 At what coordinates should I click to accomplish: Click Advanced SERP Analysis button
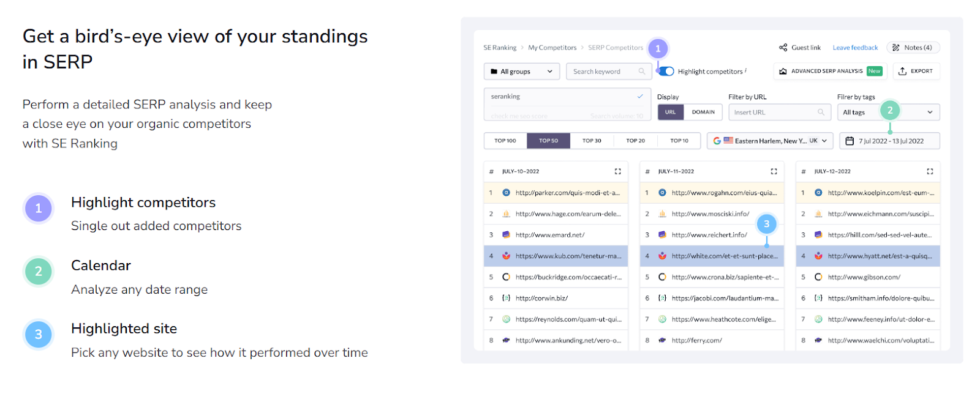pyautogui.click(x=831, y=71)
